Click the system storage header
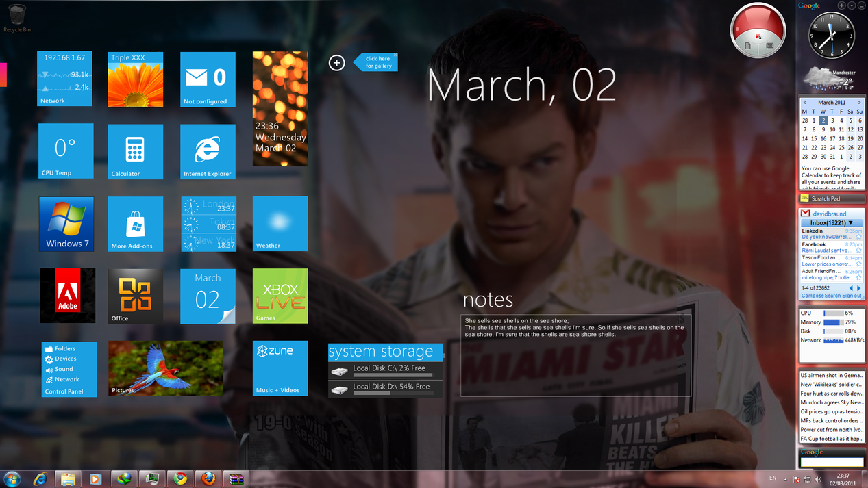 (386, 352)
